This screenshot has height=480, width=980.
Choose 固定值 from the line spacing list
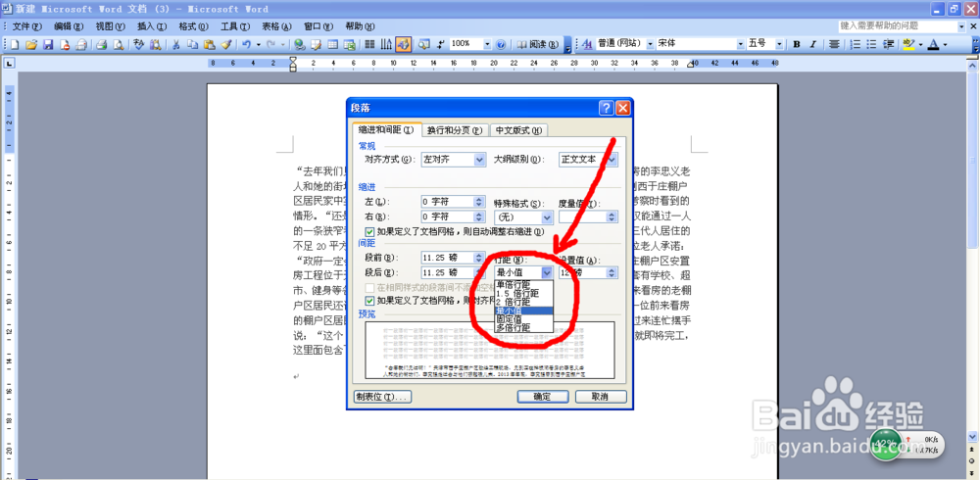(523, 318)
